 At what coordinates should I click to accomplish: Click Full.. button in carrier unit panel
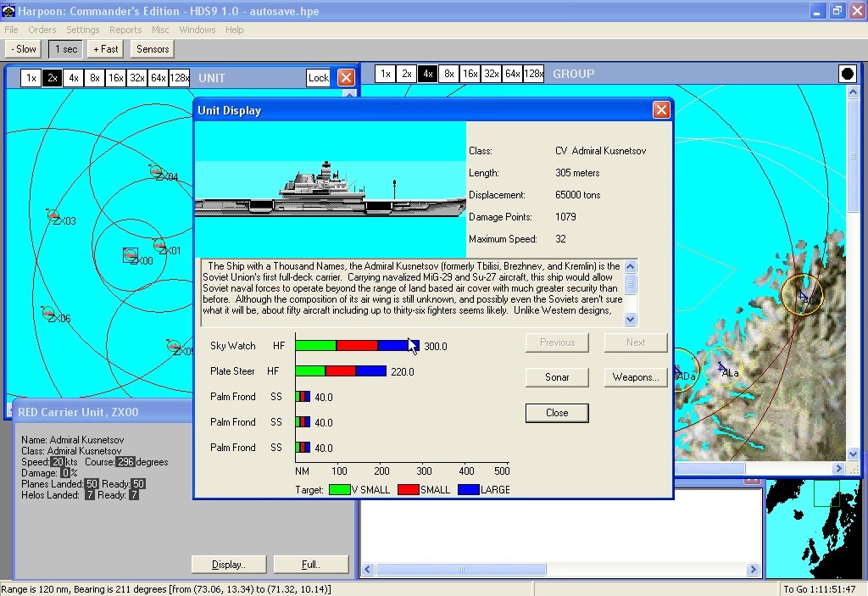coord(310,565)
